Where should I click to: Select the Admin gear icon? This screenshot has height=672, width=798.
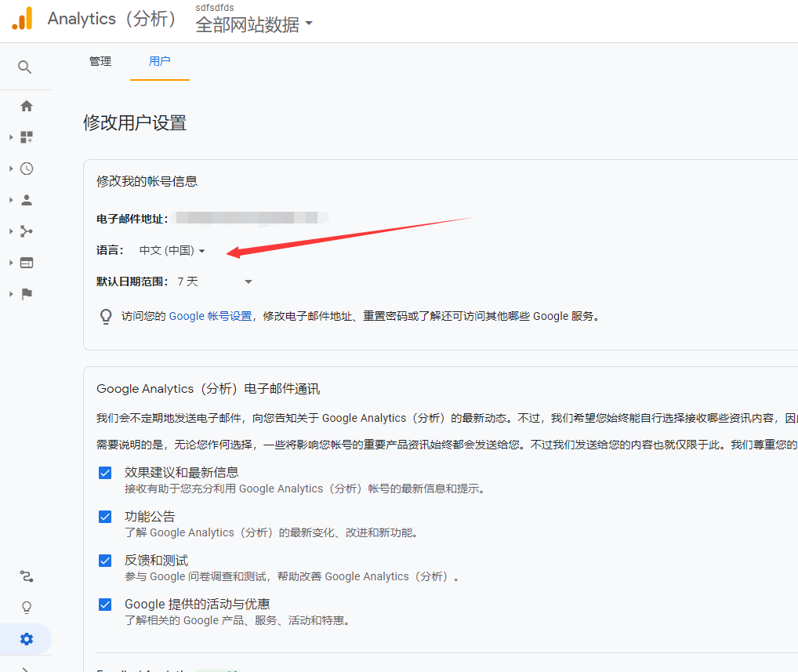26,638
